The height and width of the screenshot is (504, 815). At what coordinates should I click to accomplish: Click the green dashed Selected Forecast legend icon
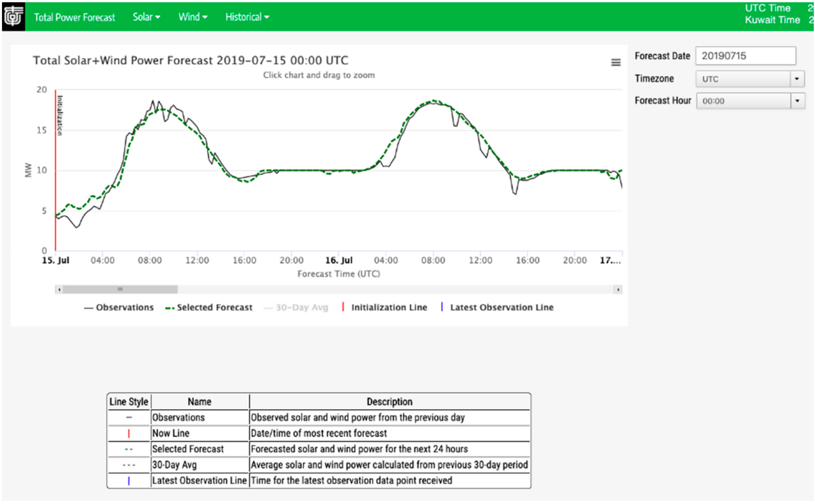pos(170,308)
